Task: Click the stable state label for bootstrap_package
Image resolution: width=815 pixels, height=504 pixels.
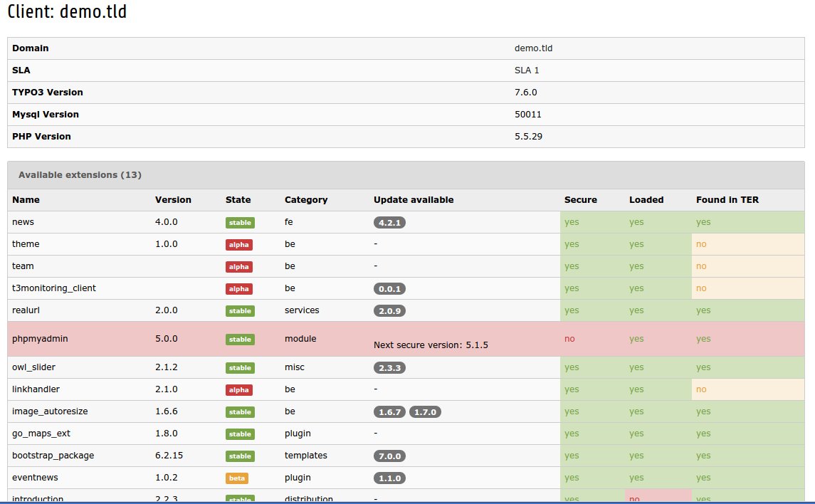Action: tap(240, 456)
